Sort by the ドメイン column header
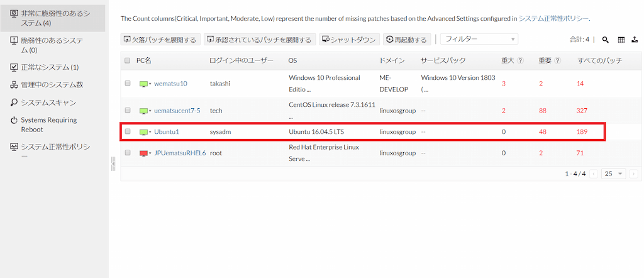Image resolution: width=644 pixels, height=278 pixels. click(x=392, y=61)
